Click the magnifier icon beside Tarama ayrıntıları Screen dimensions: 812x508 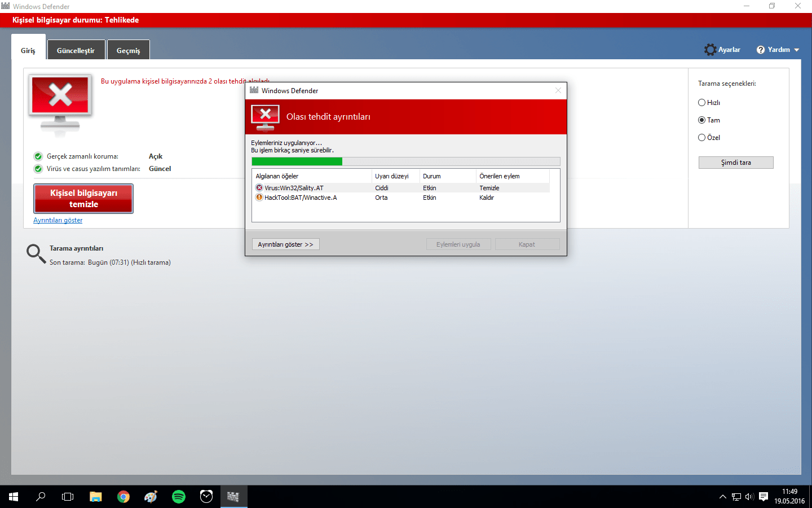[36, 254]
